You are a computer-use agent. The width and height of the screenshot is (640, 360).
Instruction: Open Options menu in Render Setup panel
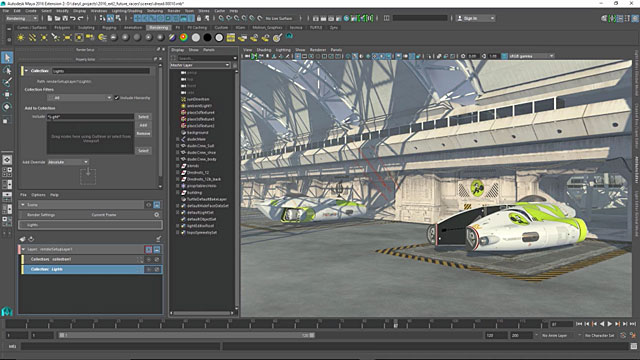38,195
